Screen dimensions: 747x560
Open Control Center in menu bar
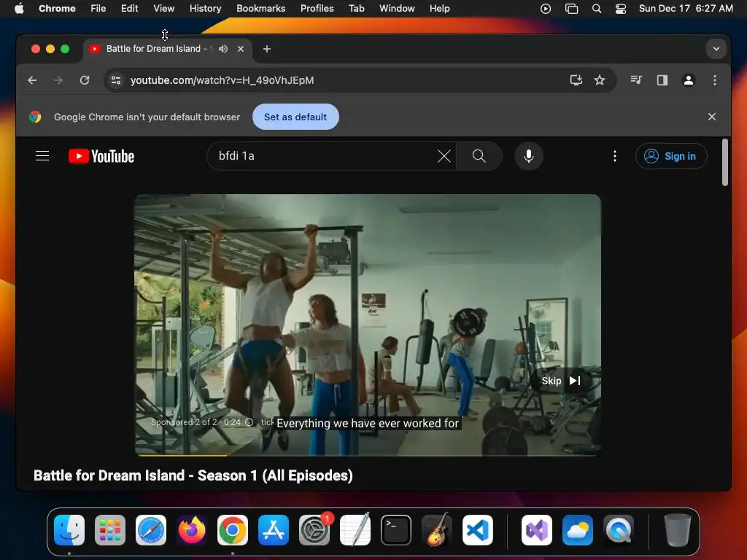[x=620, y=8]
